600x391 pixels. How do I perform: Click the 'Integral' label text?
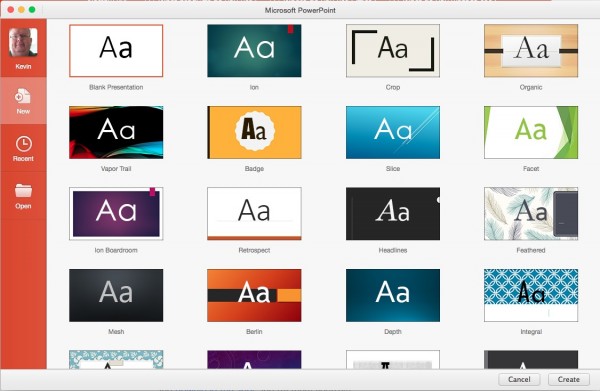coord(531,332)
